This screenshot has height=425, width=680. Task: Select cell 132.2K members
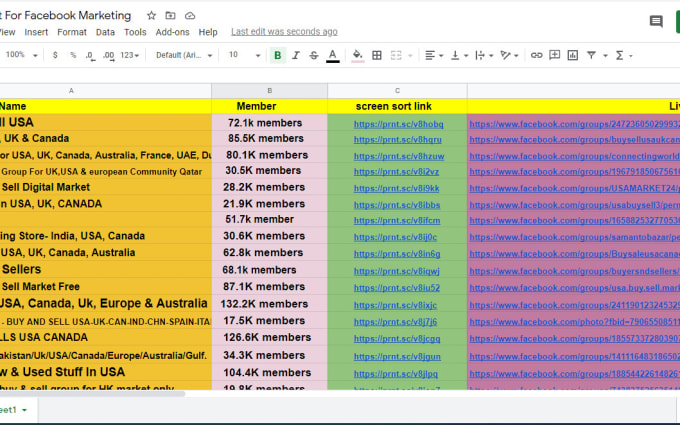pyautogui.click(x=269, y=304)
